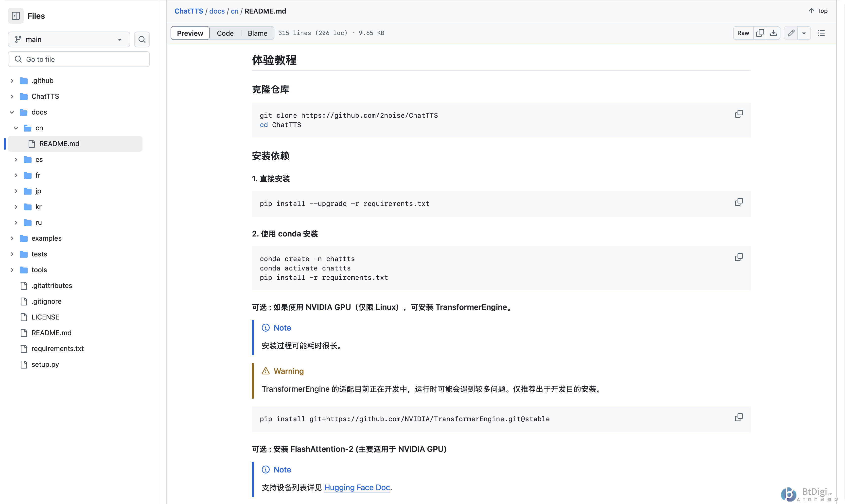Image resolution: width=845 pixels, height=504 pixels.
Task: Open .gitignore in file tree
Action: tap(46, 302)
